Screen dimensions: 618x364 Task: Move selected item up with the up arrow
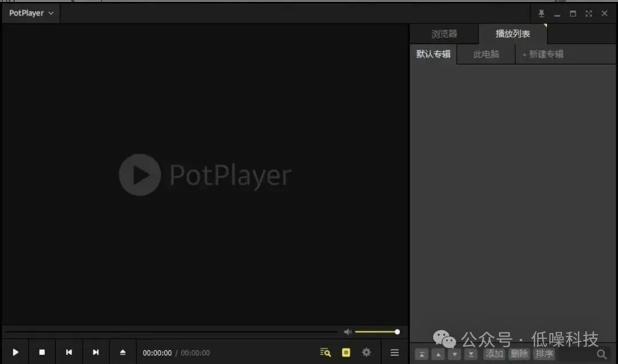[x=438, y=354]
